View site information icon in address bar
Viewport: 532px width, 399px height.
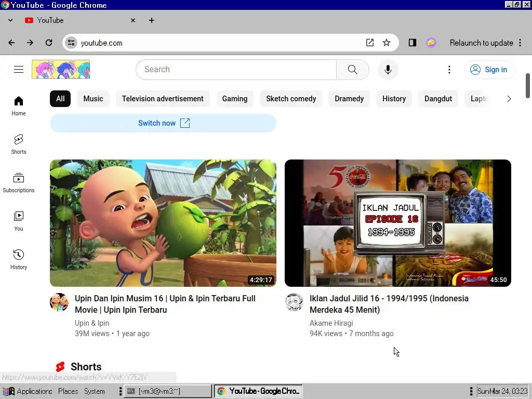(71, 43)
